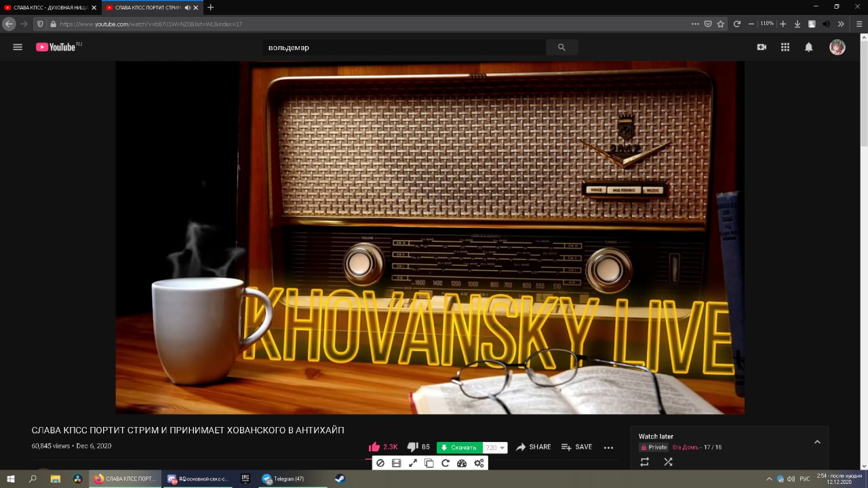Image resolution: width=868 pixels, height=488 pixels.
Task: Click the SAVE button
Action: point(576,447)
